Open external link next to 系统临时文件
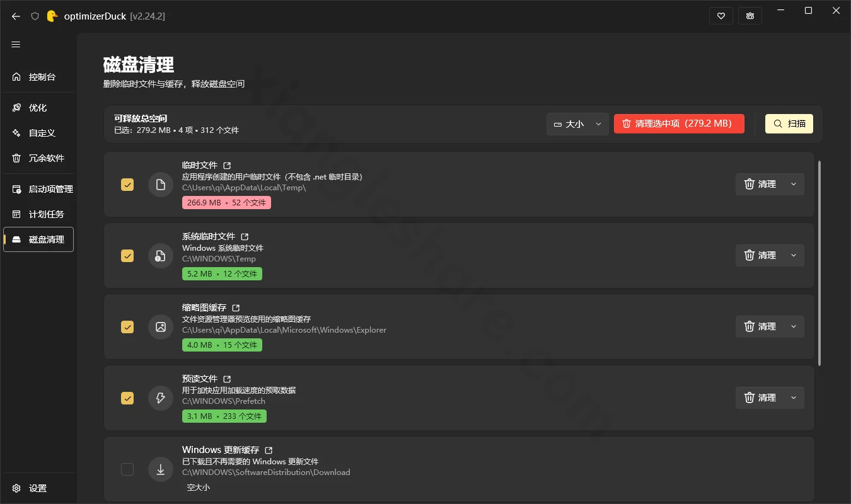The height and width of the screenshot is (504, 851). [245, 237]
